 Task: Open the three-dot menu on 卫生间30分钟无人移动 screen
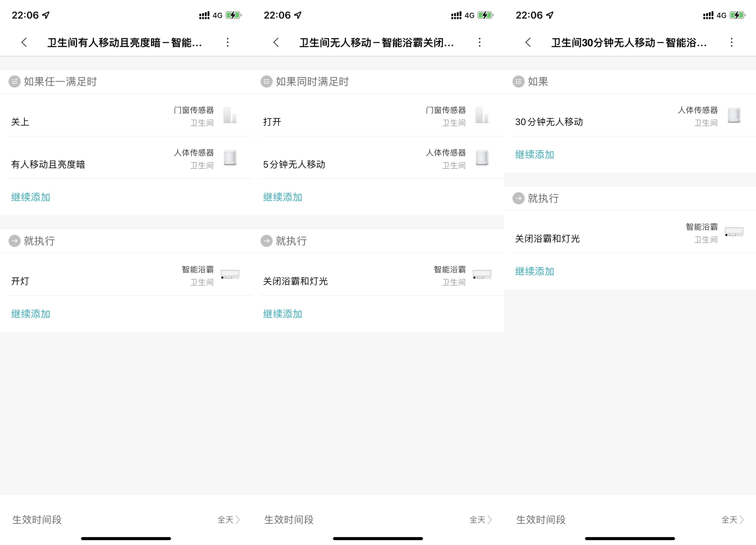(732, 43)
